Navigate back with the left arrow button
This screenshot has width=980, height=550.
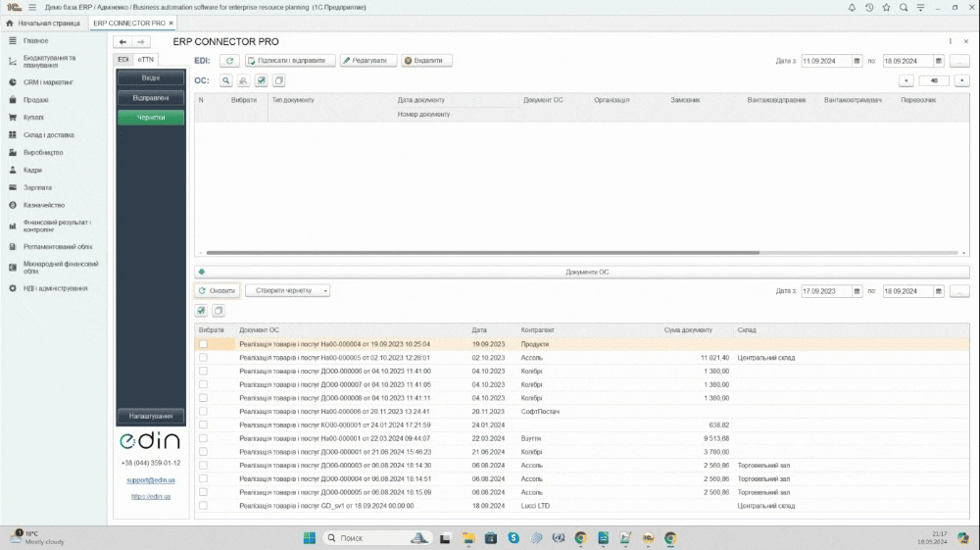click(122, 42)
